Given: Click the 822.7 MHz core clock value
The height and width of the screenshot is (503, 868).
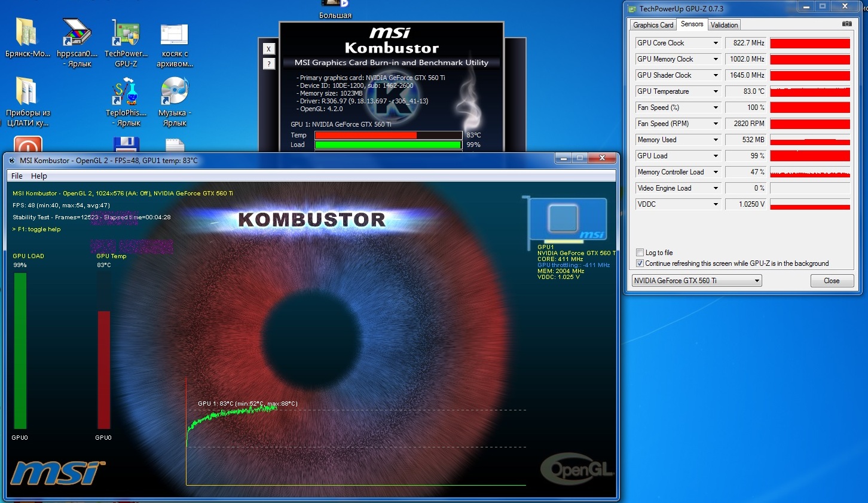Looking at the screenshot, I should [x=746, y=43].
